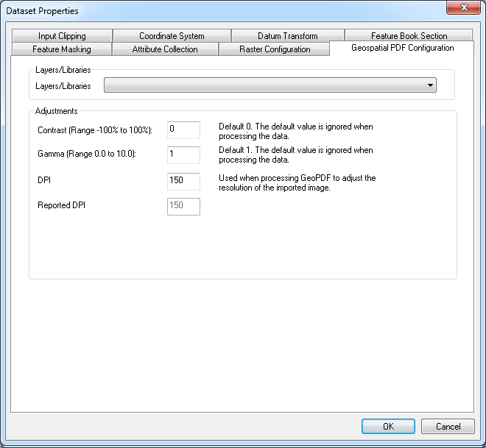The height and width of the screenshot is (448, 486).
Task: Focus the Gamma value input field
Action: pyautogui.click(x=183, y=154)
